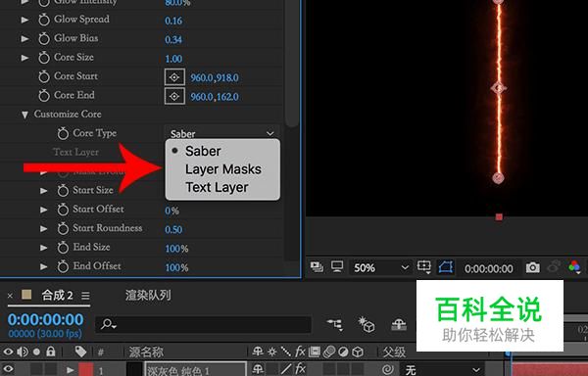This screenshot has width=588, height=376.
Task: Expand the Glow Spread property
Action: click(x=24, y=20)
